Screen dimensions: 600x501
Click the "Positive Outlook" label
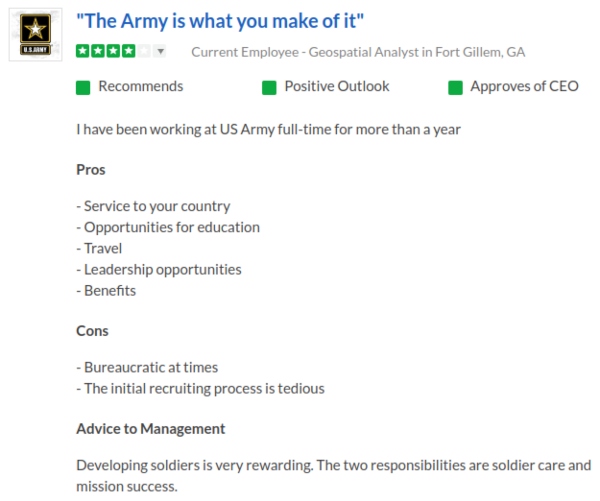pos(337,86)
